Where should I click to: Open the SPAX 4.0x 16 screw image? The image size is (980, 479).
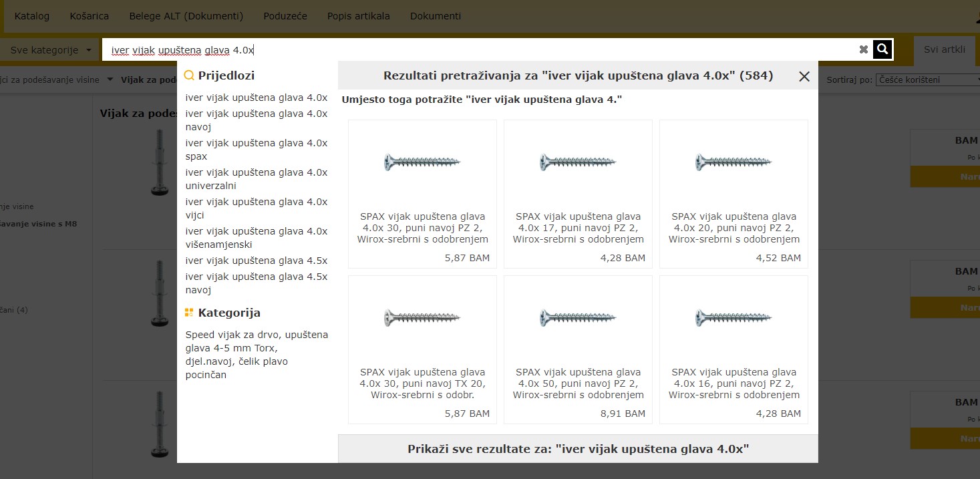[733, 317]
